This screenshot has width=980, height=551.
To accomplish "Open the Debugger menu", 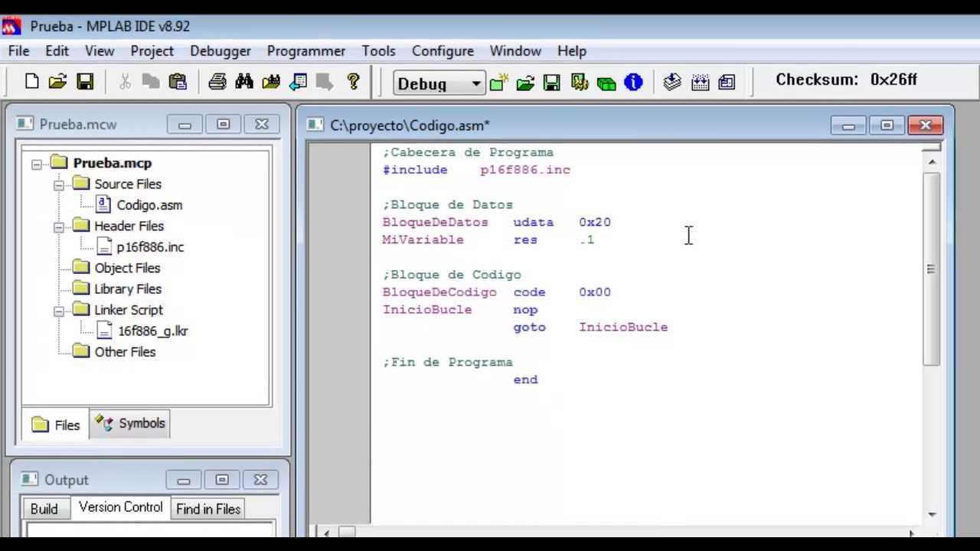I will [220, 51].
